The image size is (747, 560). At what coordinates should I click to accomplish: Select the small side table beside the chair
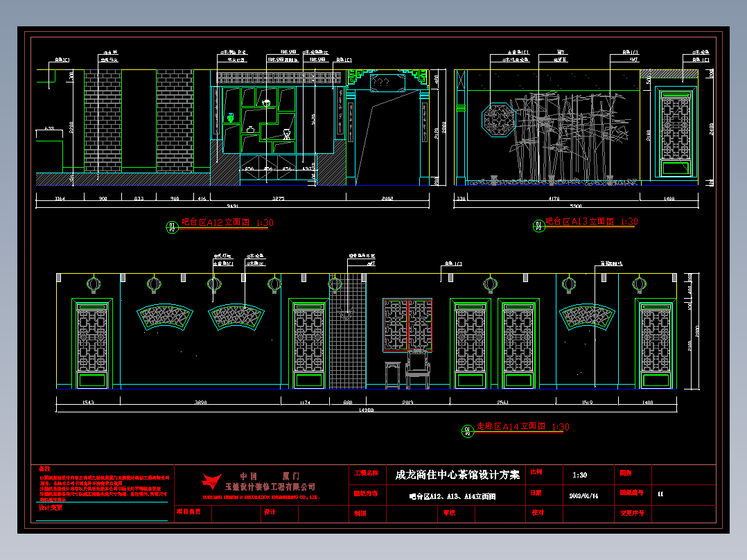click(x=392, y=376)
